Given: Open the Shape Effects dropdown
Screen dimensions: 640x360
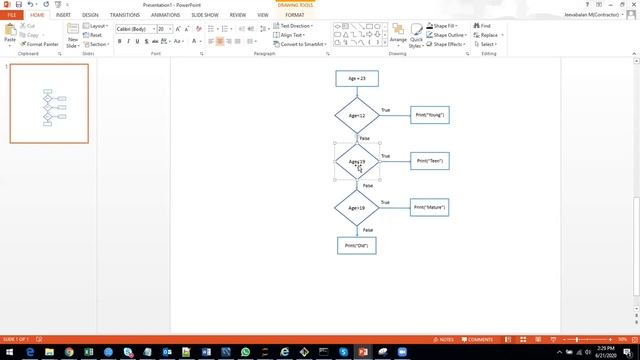Looking at the screenshot, I should (x=446, y=44).
